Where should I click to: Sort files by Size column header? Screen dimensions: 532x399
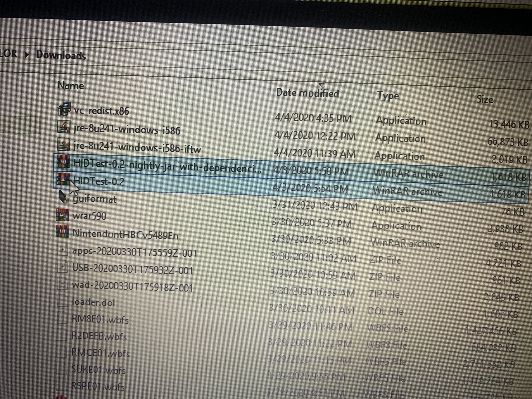tap(485, 99)
